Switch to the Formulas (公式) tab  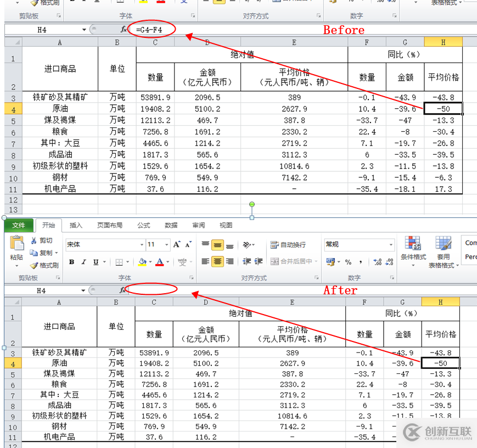[x=144, y=225]
